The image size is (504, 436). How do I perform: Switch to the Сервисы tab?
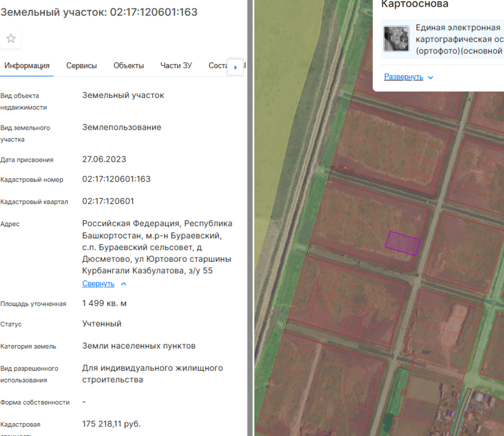81,66
